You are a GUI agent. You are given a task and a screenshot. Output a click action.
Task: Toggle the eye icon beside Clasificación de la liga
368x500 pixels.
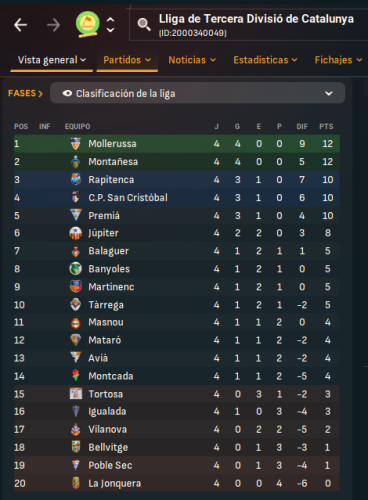[67, 93]
